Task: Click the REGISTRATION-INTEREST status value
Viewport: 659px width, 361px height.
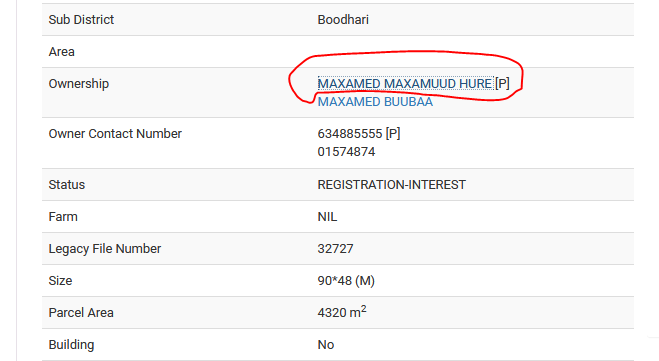Action: tap(392, 185)
